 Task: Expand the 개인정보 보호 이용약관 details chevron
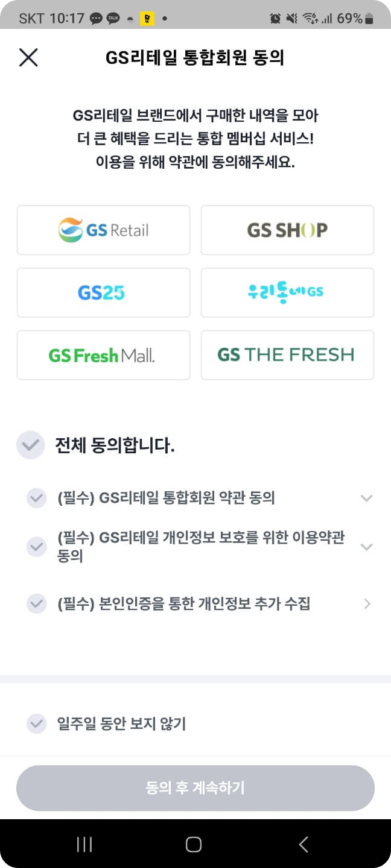(x=367, y=547)
